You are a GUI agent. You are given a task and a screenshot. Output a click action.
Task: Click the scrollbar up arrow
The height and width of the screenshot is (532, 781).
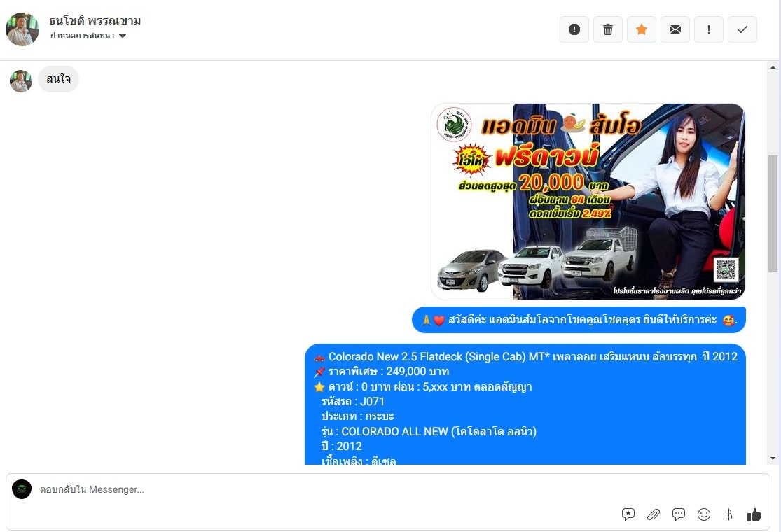773,67
